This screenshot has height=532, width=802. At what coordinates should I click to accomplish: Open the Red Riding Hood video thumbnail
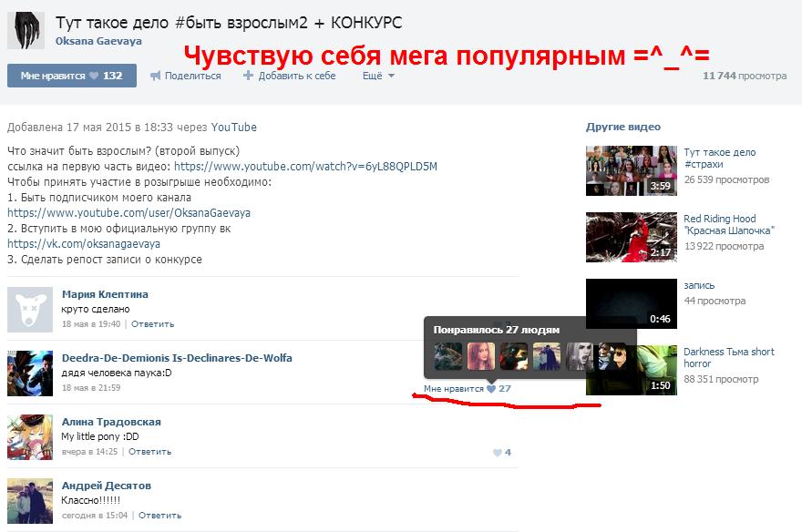(x=631, y=237)
